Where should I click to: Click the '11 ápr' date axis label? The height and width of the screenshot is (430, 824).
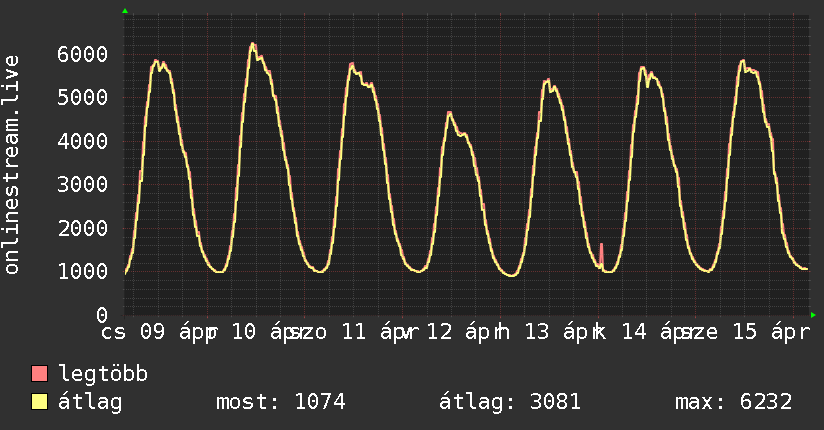click(368, 333)
